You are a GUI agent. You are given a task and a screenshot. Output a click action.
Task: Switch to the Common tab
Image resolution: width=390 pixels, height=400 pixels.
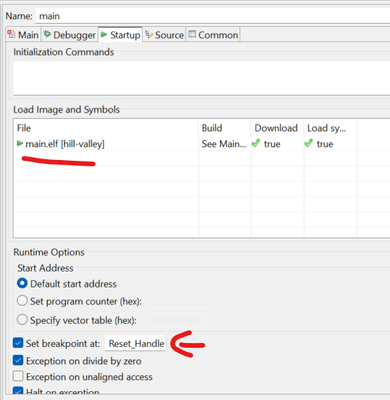coord(213,35)
